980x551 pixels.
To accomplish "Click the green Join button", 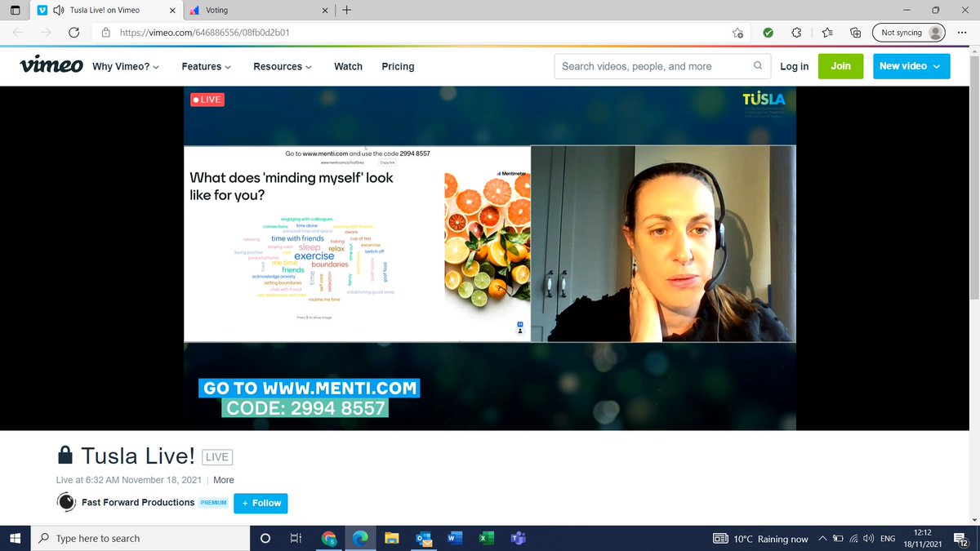I will click(840, 66).
